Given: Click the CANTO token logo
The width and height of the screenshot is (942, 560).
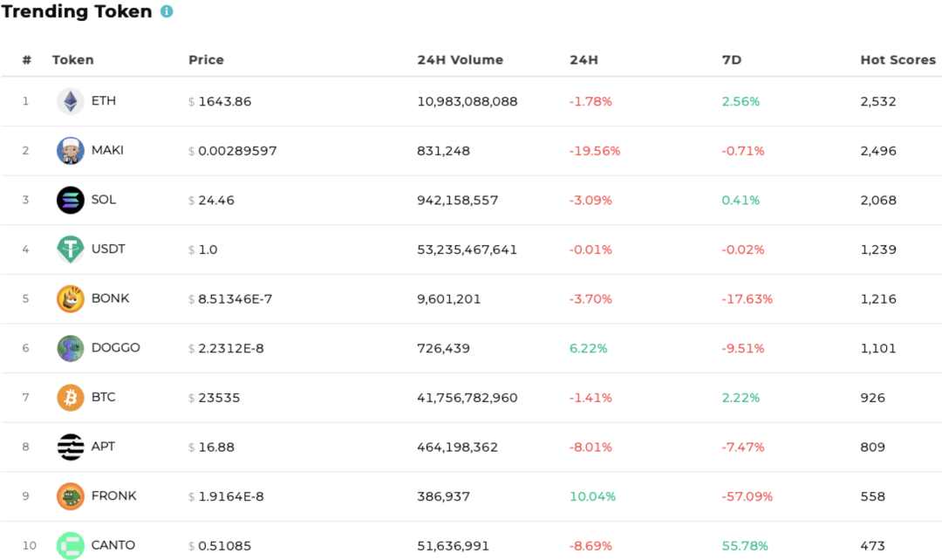Looking at the screenshot, I should pos(71,545).
